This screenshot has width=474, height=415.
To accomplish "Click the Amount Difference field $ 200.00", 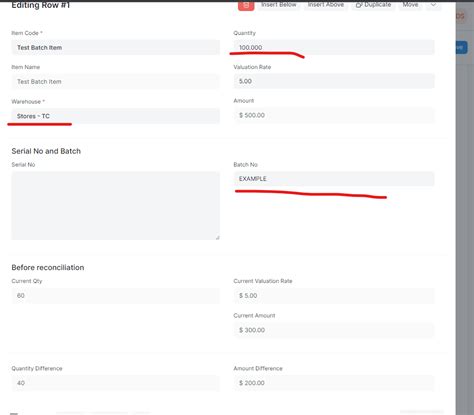I will click(334, 383).
